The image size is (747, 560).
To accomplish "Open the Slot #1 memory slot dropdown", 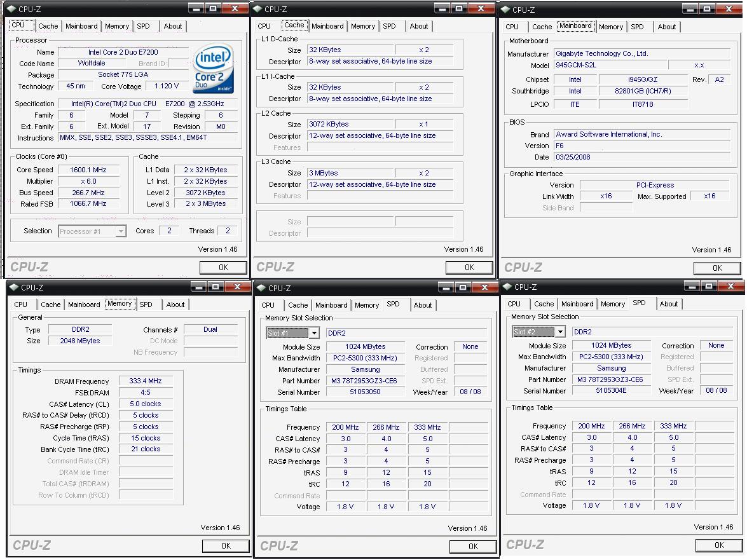I will [314, 333].
